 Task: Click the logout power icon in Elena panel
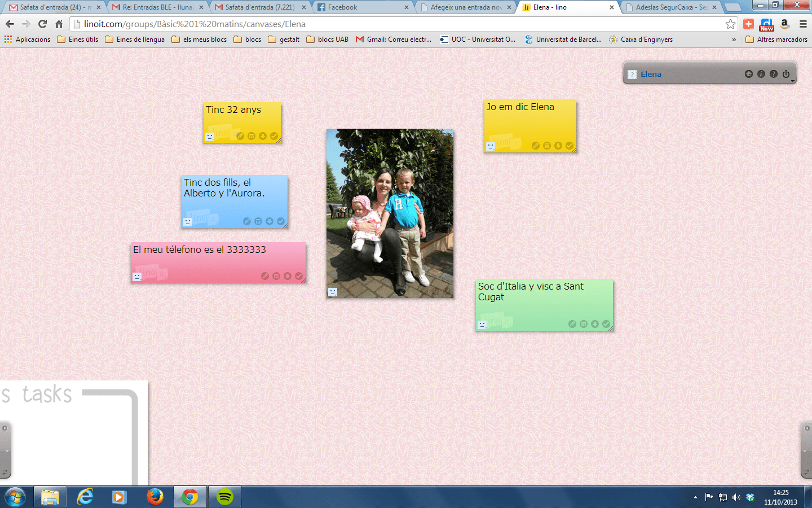tap(785, 74)
